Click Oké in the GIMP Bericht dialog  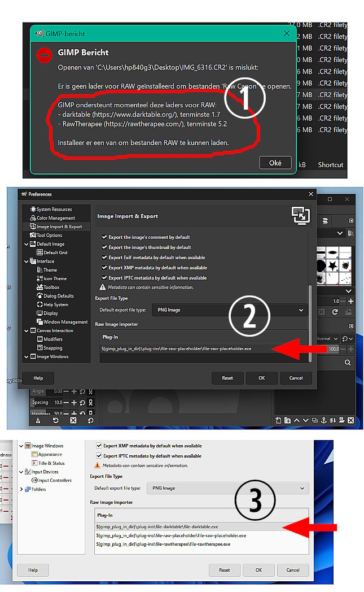click(x=275, y=163)
